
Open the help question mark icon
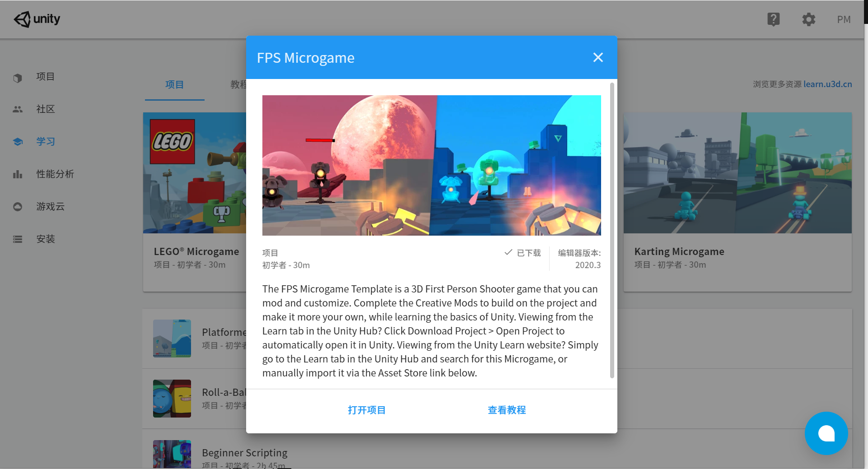[773, 19]
